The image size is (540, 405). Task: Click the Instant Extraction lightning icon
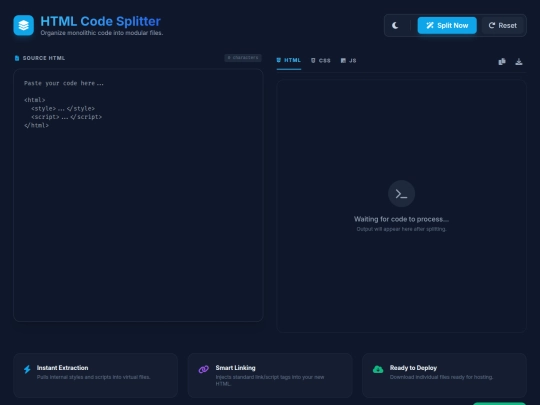27,369
